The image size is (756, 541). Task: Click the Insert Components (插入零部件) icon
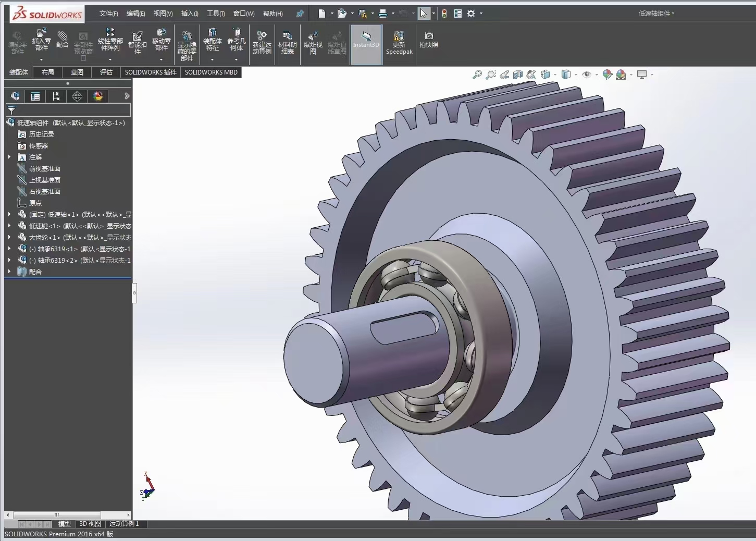[42, 40]
